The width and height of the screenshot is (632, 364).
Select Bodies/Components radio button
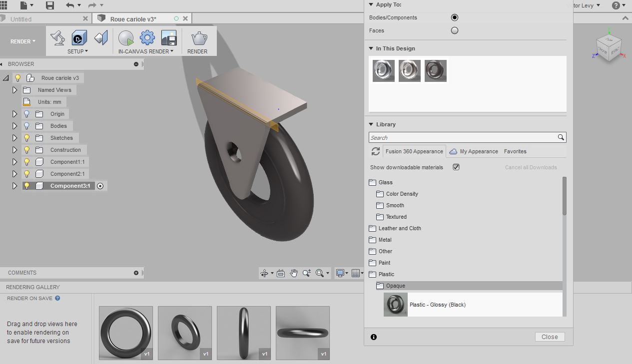(x=455, y=17)
